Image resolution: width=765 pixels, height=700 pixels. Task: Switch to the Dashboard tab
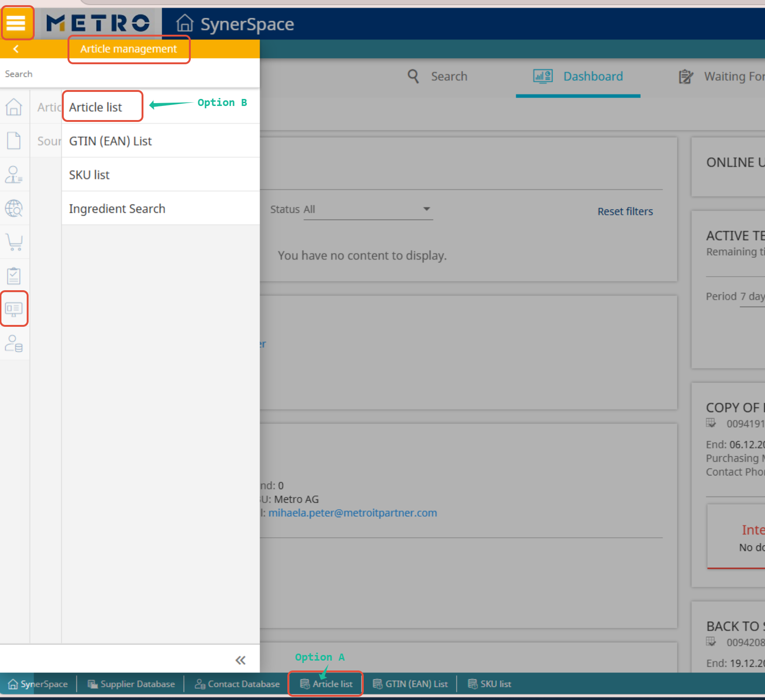(x=578, y=76)
